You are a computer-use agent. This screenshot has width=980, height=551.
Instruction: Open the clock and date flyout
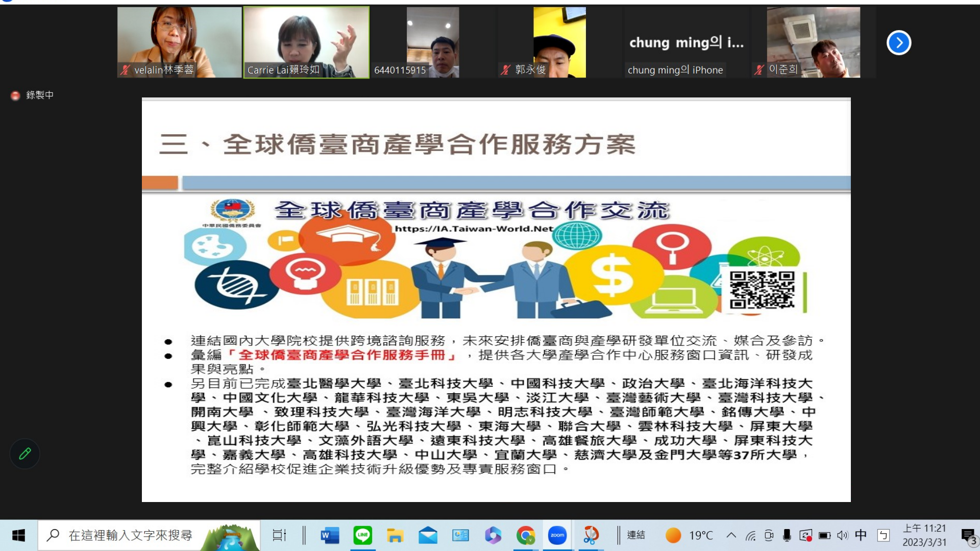coord(924,535)
